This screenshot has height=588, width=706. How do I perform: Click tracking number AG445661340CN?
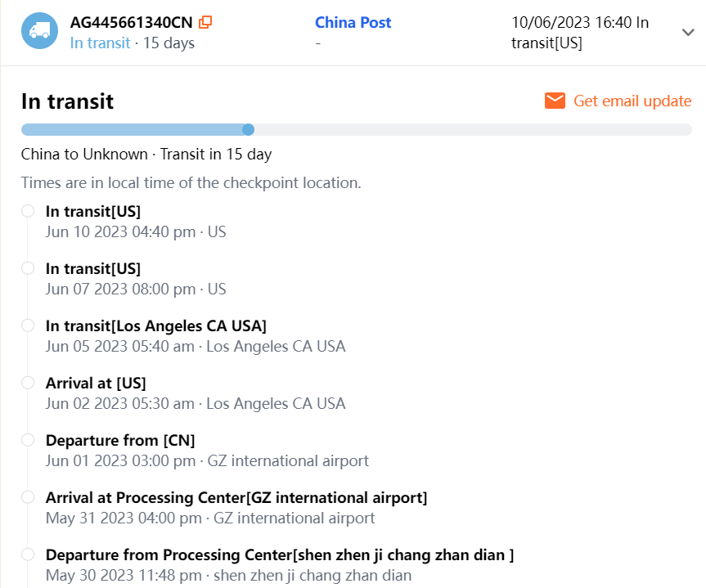click(132, 22)
